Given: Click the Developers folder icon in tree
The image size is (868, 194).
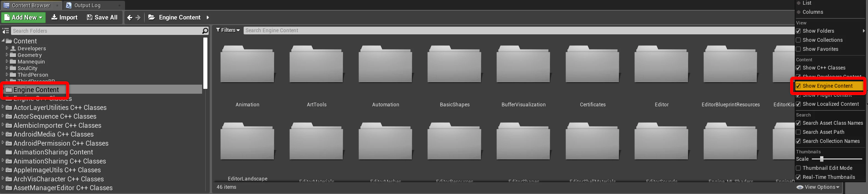Looking at the screenshot, I should 13,48.
